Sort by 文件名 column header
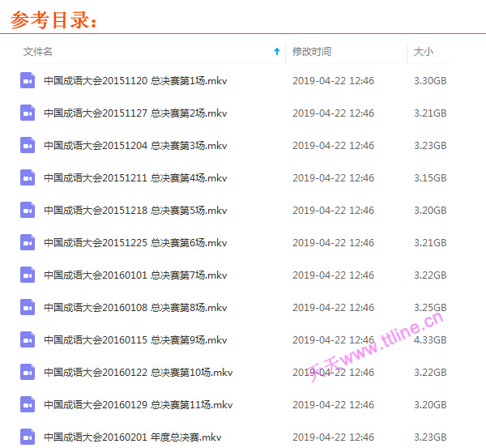Screen dimensions: 486x448 38,52
